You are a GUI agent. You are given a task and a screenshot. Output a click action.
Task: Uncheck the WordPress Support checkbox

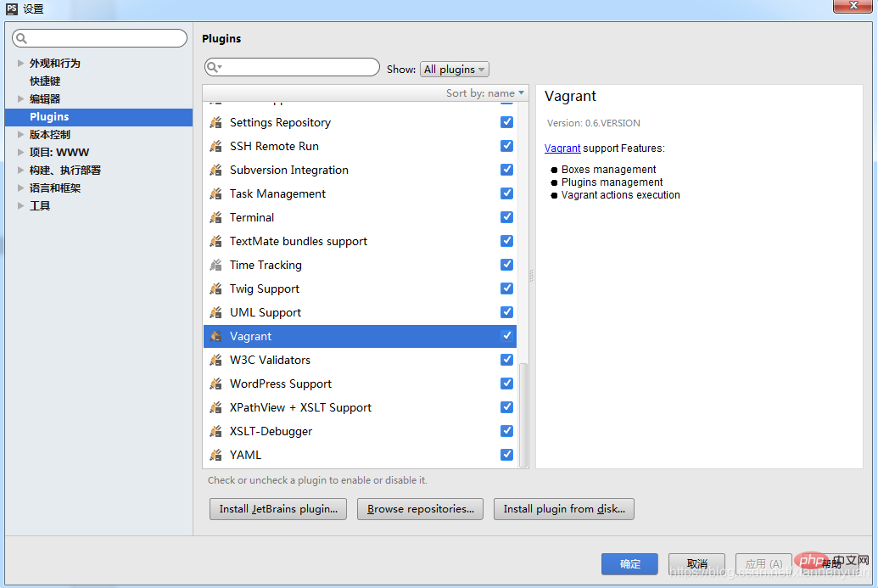tap(506, 383)
